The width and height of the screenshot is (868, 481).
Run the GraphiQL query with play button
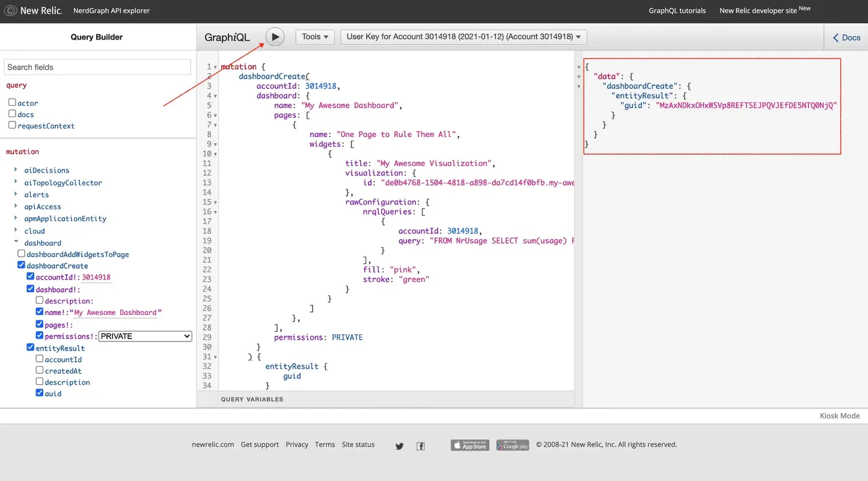click(275, 37)
